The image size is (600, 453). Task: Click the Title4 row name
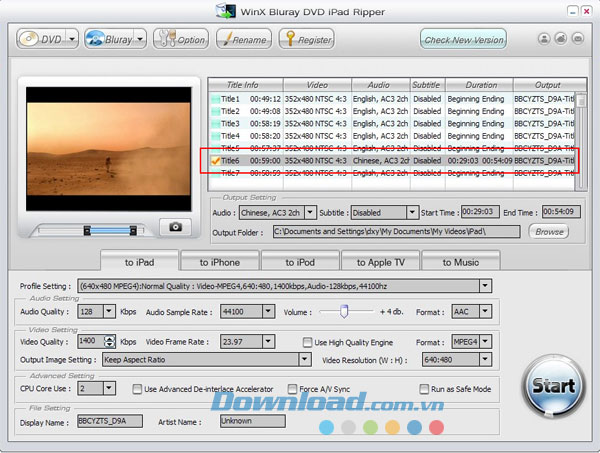point(230,136)
